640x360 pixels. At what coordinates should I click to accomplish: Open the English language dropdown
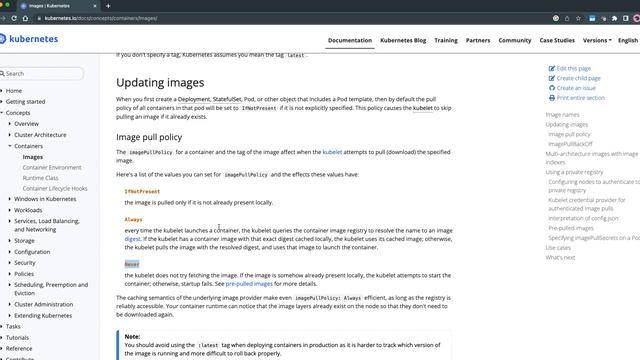point(629,40)
